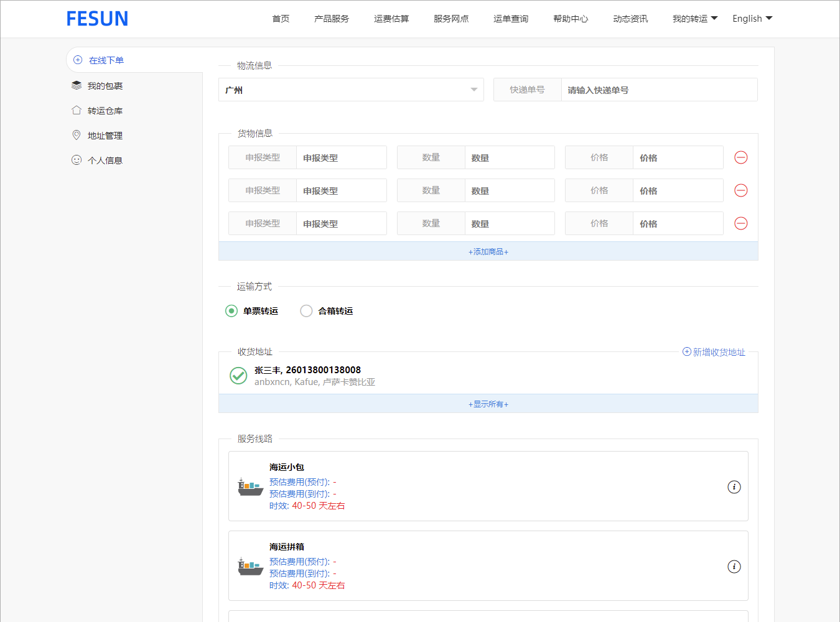Image resolution: width=840 pixels, height=622 pixels.
Task: Open 运单查询 navigation item
Action: [x=511, y=19]
